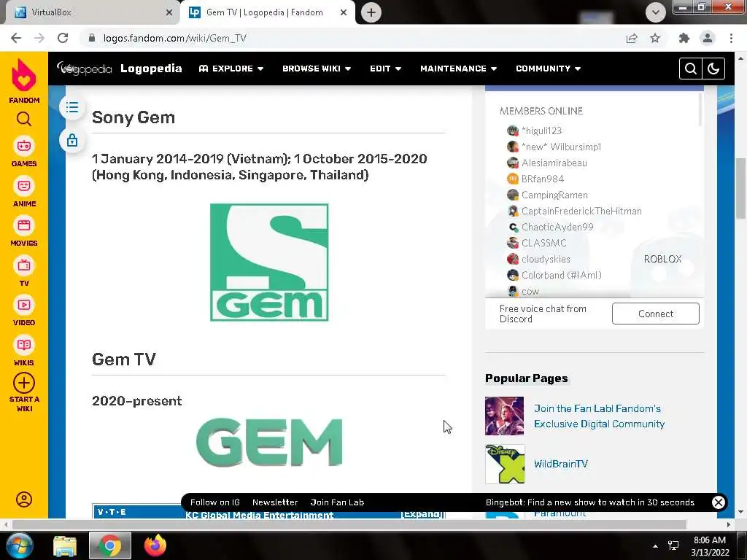This screenshot has width=747, height=560.
Task: Click the 2020 Gem TV logo image
Action: point(269,443)
